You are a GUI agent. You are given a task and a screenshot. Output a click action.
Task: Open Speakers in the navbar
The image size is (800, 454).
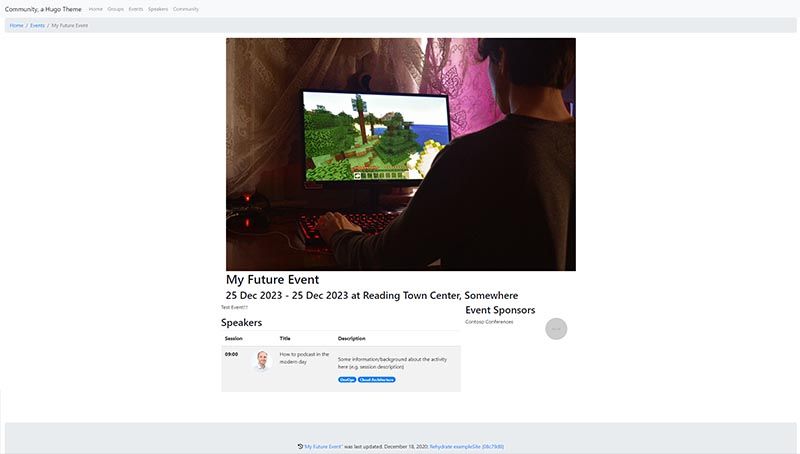[x=158, y=9]
